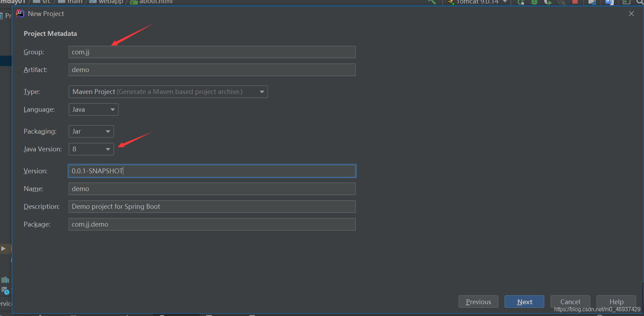Click the Group field containing com.jj

pyautogui.click(x=212, y=52)
